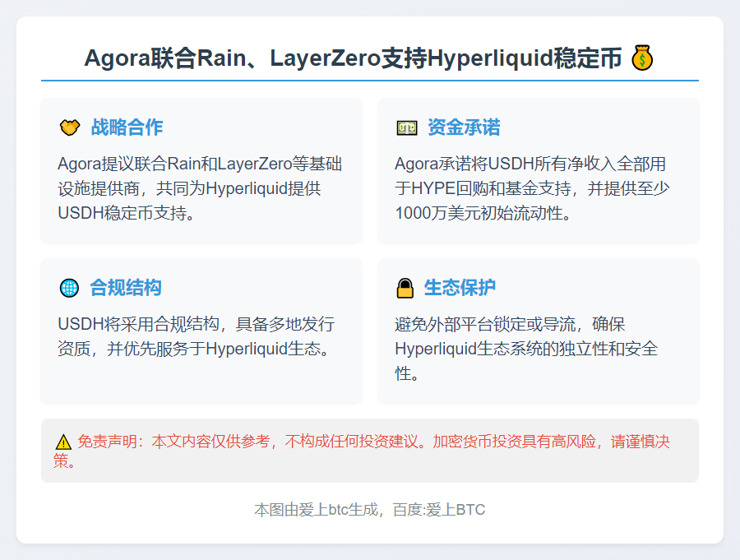Click the globe icon beside 合规结构
This screenshot has width=740, height=560.
(69, 288)
